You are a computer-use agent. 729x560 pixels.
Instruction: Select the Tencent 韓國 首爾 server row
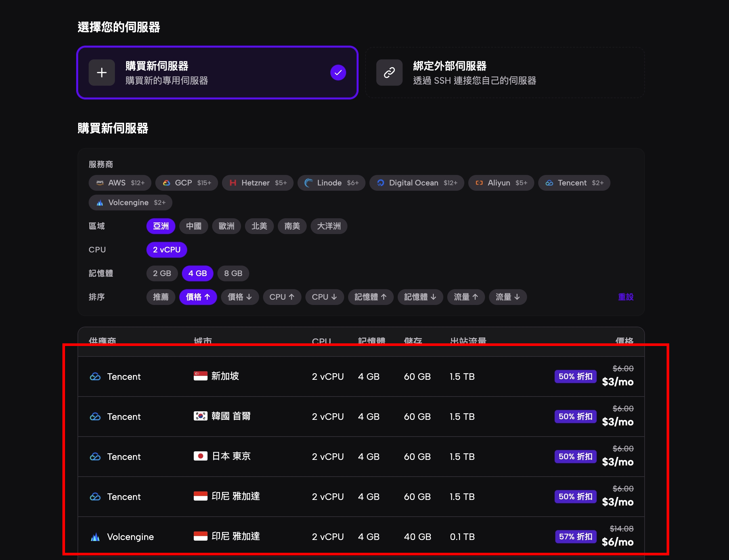coord(361,416)
